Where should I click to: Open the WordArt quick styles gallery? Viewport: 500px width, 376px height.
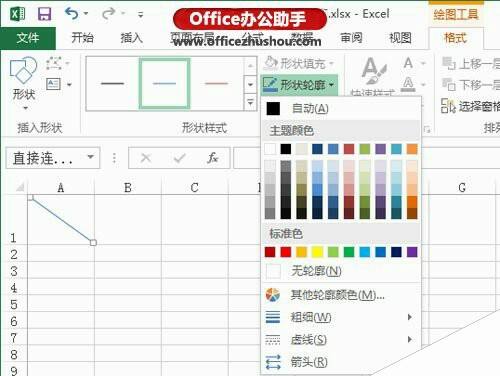pyautogui.click(x=373, y=77)
